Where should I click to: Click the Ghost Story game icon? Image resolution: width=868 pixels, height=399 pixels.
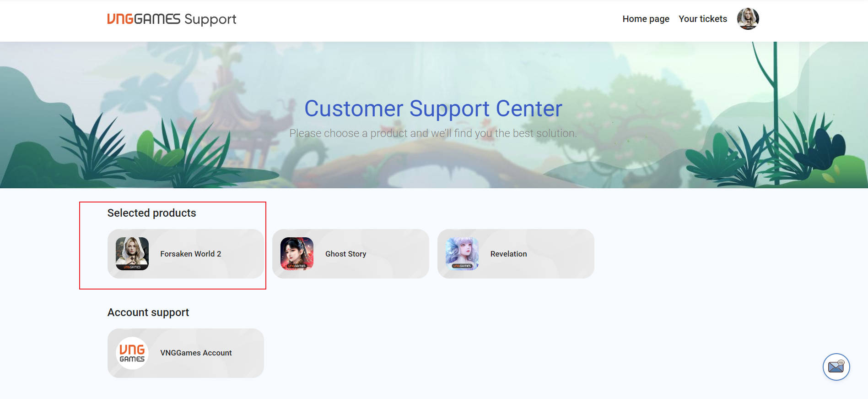297,254
